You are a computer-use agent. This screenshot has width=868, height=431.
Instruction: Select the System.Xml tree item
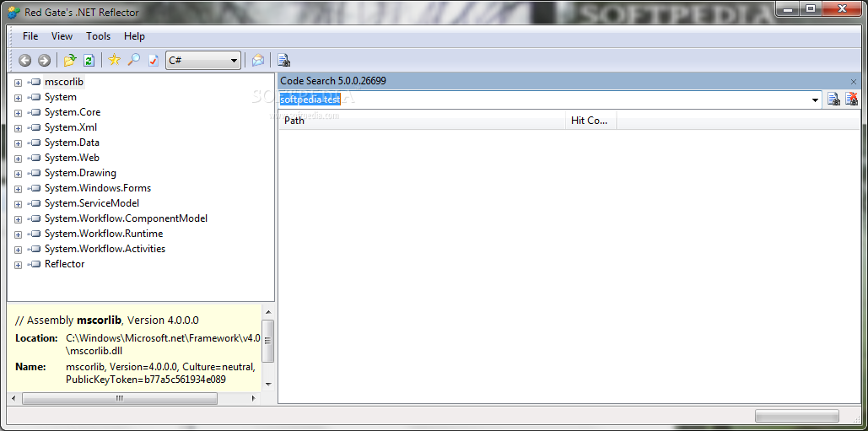pos(71,127)
